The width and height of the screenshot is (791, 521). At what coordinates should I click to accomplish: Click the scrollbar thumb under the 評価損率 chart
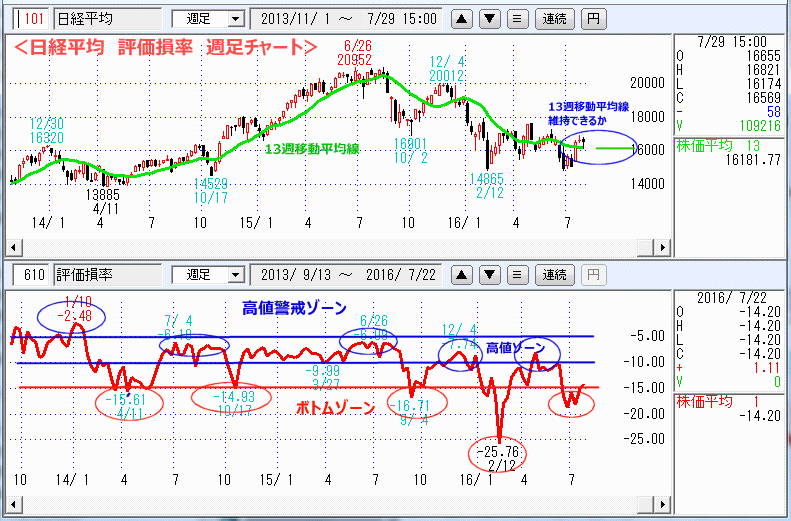click(646, 504)
